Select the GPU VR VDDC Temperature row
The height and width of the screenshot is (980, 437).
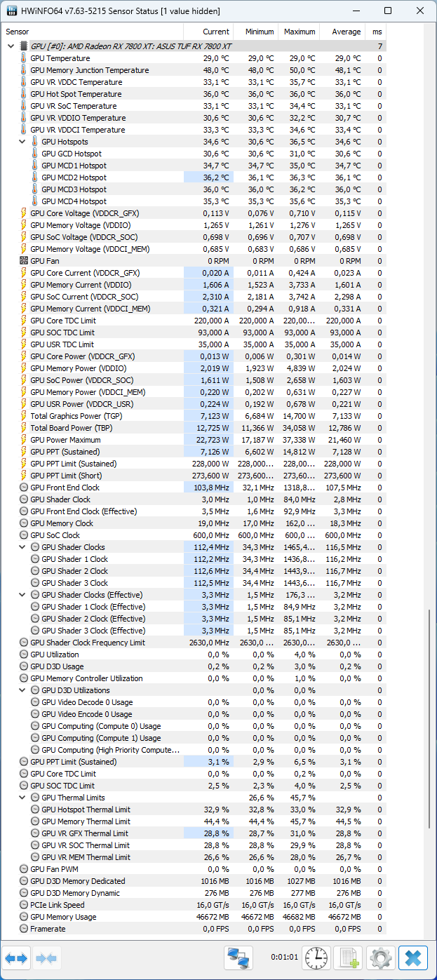tap(194, 82)
